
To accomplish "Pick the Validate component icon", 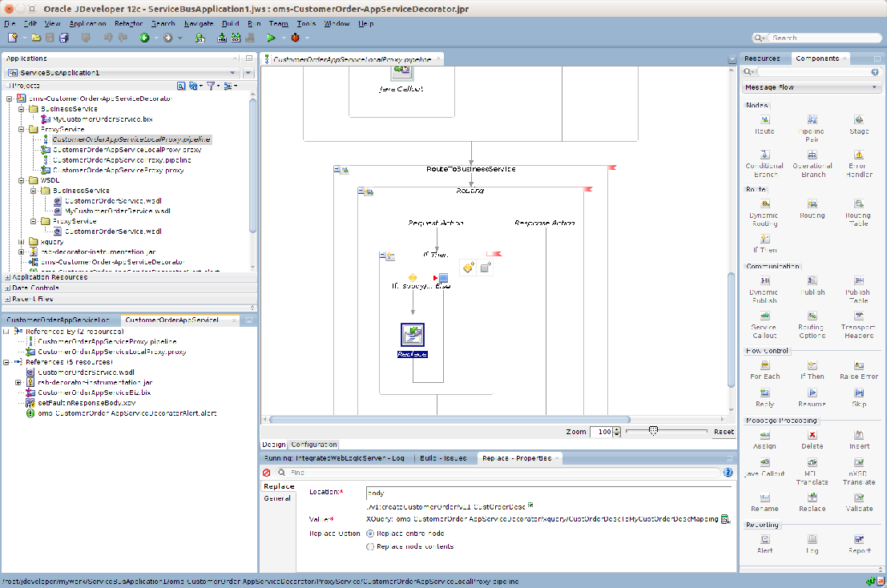I will tap(858, 497).
